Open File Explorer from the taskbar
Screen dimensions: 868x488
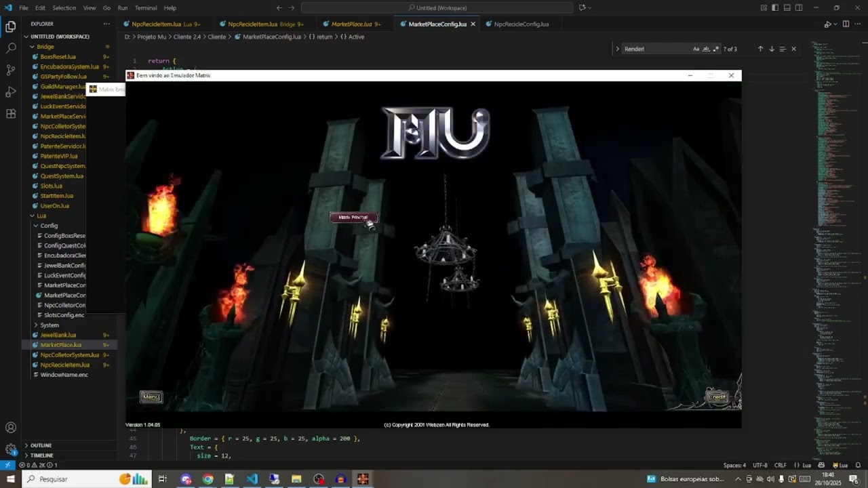[296, 479]
